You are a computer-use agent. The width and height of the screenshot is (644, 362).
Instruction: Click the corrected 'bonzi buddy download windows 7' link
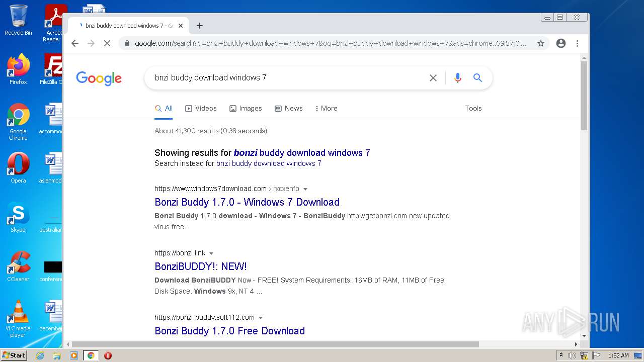pyautogui.click(x=302, y=153)
